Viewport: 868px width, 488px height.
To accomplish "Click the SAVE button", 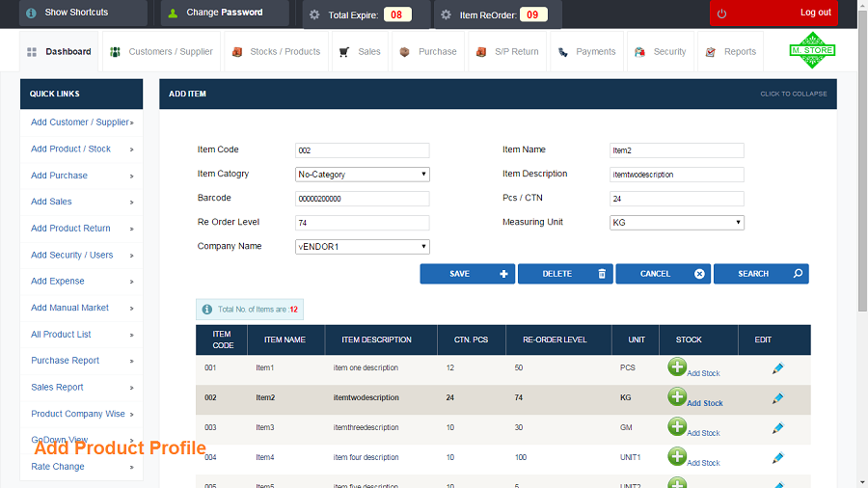I will [467, 274].
